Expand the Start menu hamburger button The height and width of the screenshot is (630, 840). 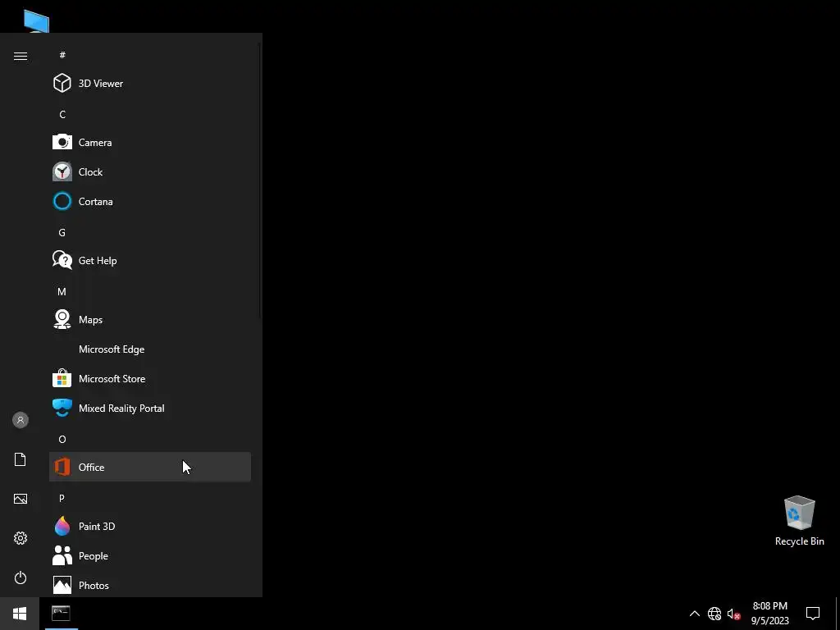click(x=21, y=57)
